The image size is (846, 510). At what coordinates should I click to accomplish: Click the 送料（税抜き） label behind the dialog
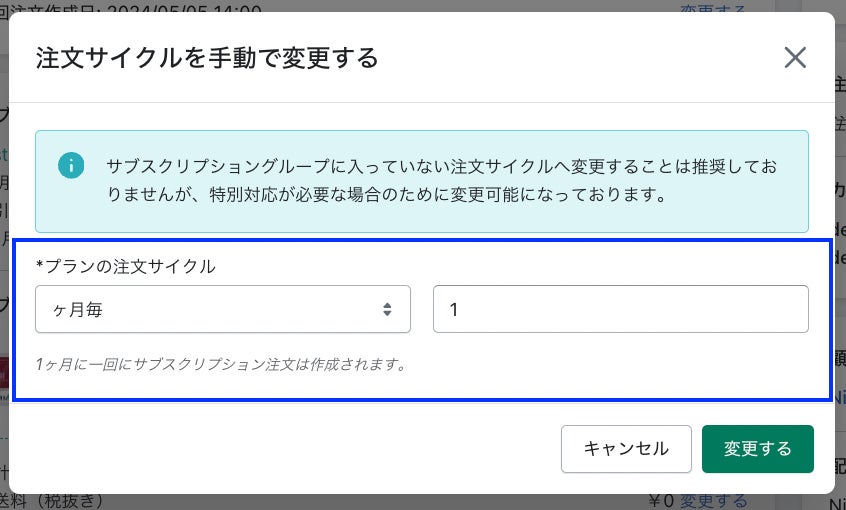click(60, 502)
